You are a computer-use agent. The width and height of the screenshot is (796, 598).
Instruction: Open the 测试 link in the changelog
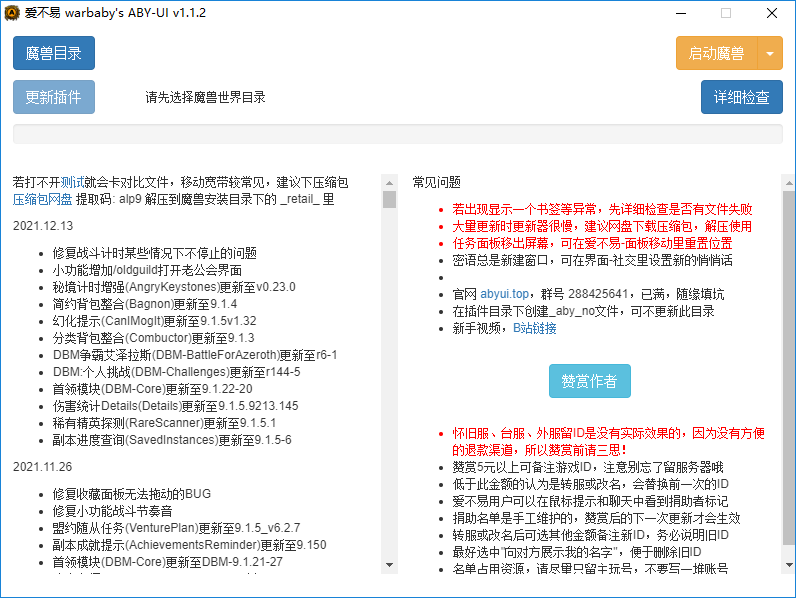(72, 182)
